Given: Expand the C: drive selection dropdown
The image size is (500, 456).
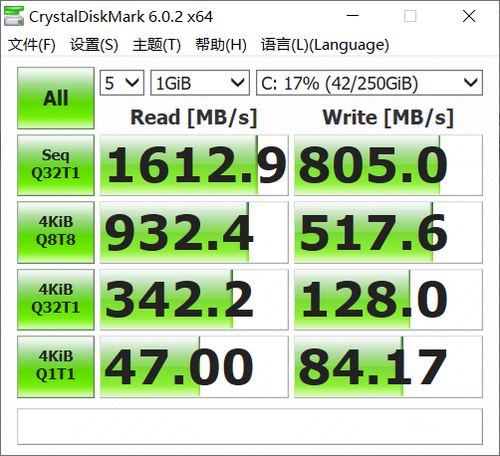Looking at the screenshot, I should (369, 83).
